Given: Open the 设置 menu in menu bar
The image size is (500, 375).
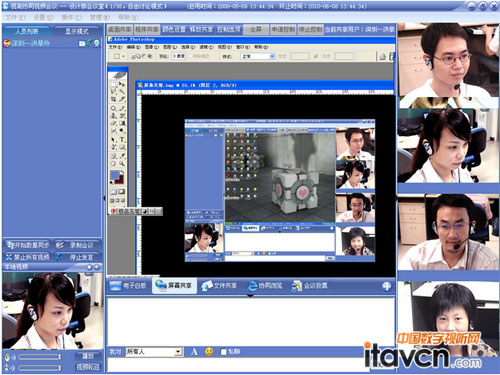Looking at the screenshot, I should (x=43, y=17).
